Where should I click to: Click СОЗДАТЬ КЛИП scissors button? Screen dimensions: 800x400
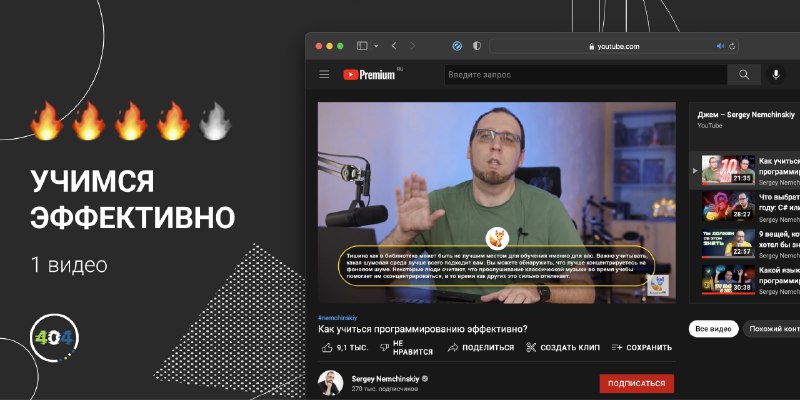(x=563, y=347)
